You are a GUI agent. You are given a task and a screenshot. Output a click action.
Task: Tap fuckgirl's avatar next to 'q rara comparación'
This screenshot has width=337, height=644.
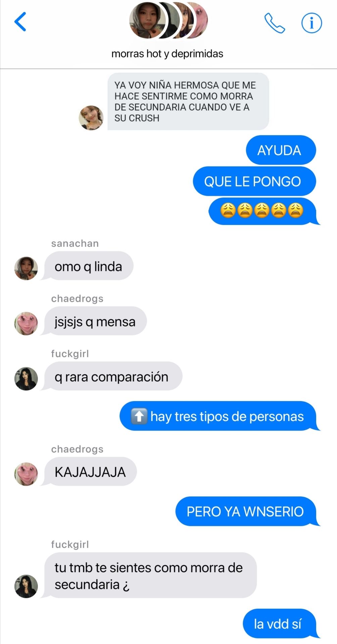[x=26, y=379]
